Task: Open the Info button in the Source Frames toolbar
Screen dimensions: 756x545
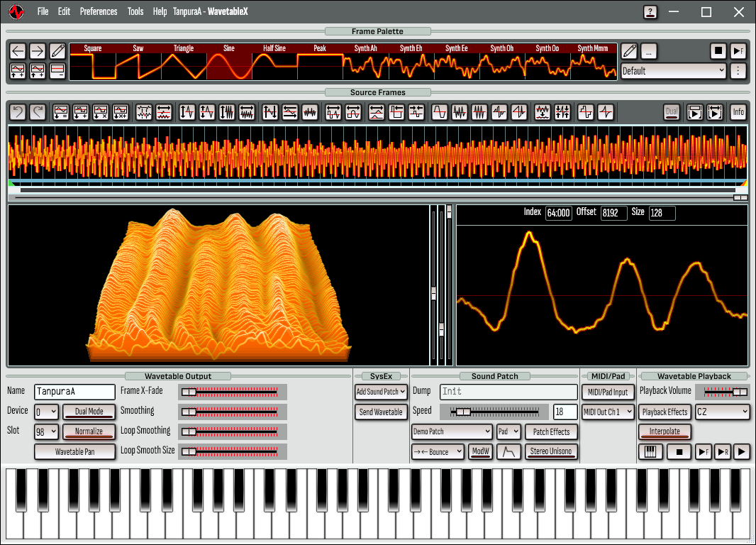Action: click(x=738, y=112)
